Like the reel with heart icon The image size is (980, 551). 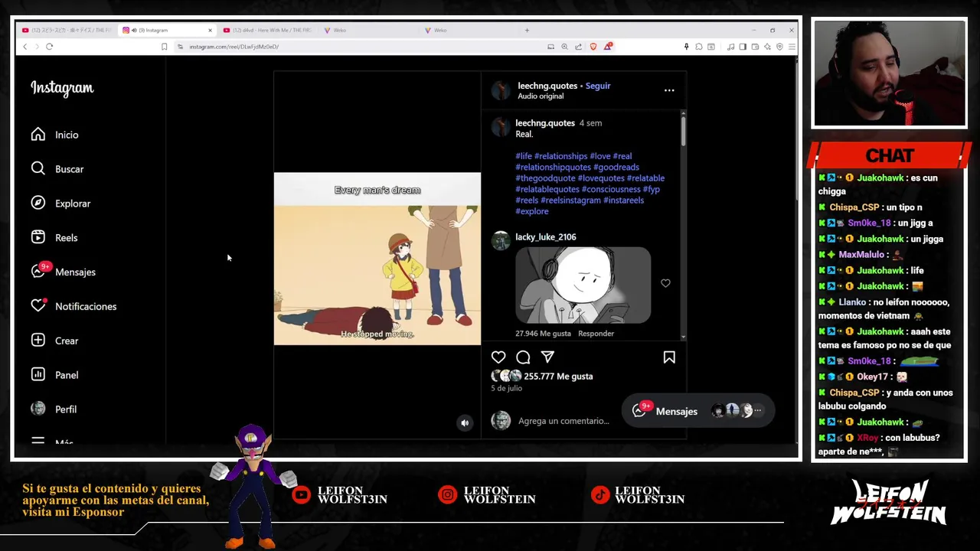(498, 357)
